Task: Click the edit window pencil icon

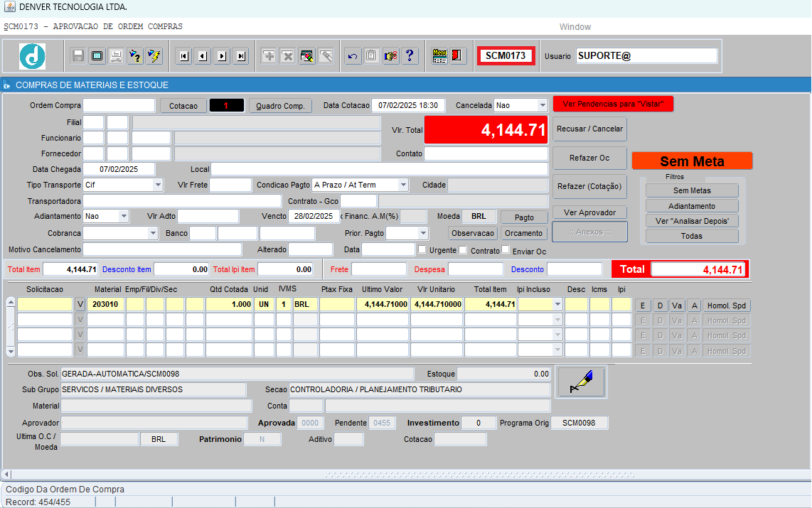Action: [x=306, y=56]
